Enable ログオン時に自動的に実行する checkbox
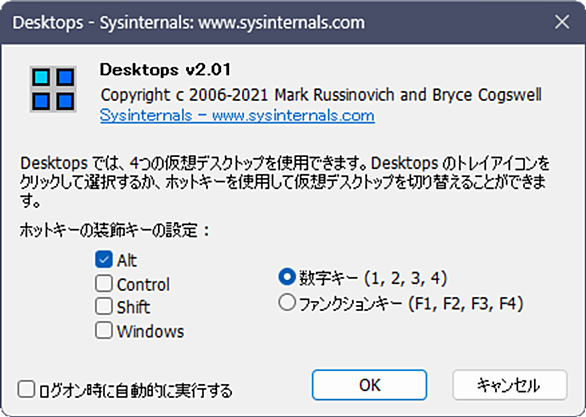The image size is (586, 417). click(26, 389)
